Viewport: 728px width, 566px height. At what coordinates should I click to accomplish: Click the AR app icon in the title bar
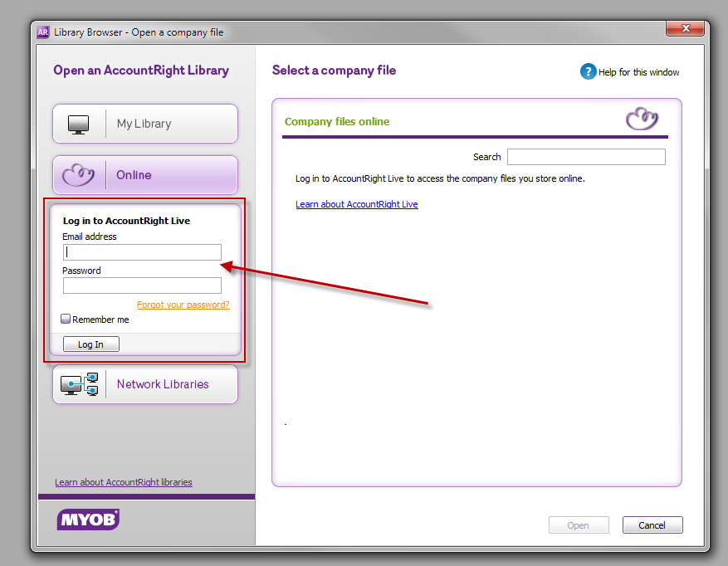point(42,32)
